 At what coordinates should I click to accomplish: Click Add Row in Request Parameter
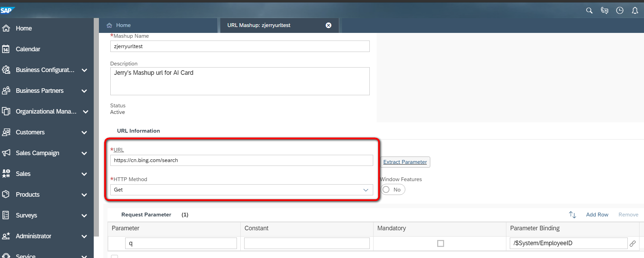click(x=597, y=215)
